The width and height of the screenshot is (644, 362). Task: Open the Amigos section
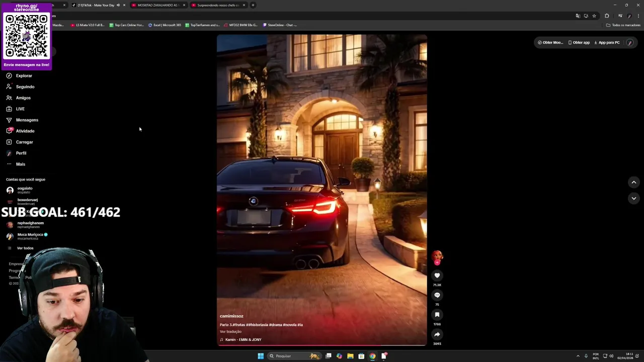pos(19,98)
